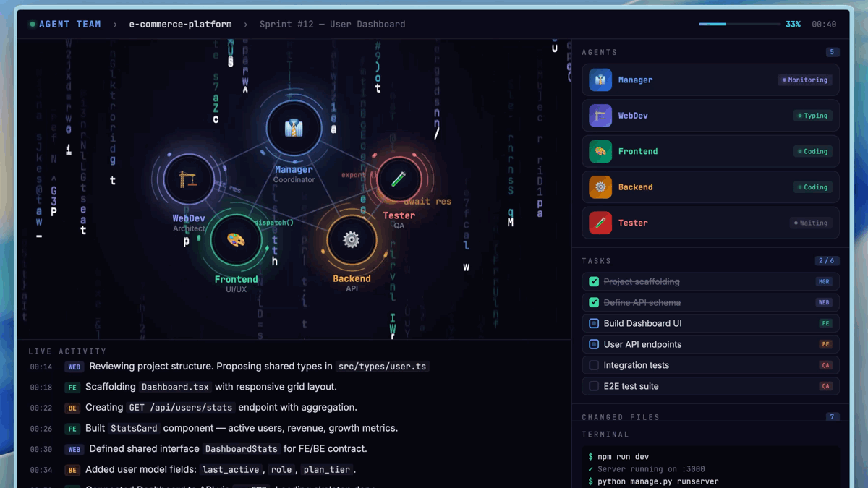Click the Backend gear icon in agents list

coord(600,187)
